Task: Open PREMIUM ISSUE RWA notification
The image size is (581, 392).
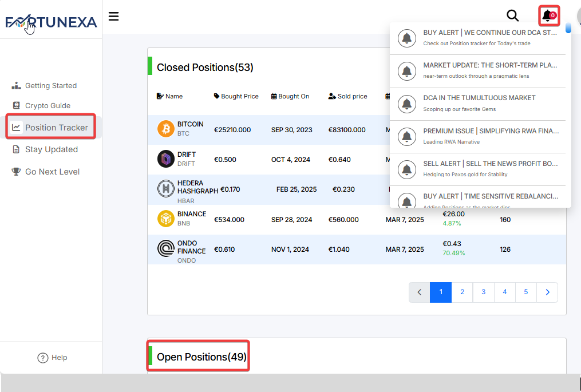Action: [478, 137]
